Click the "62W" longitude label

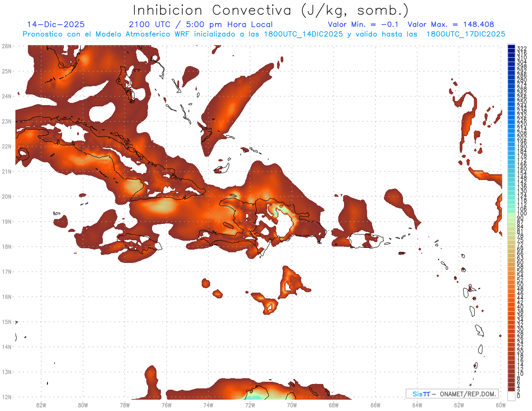pos(459,405)
